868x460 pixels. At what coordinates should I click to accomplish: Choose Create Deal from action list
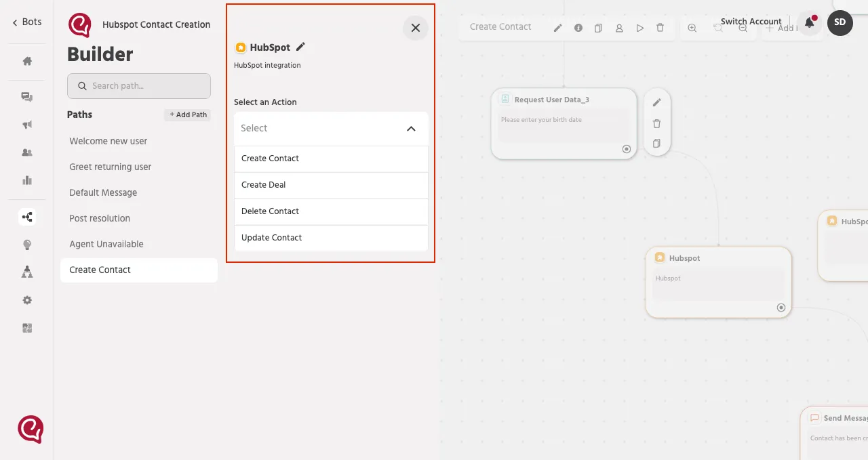pos(331,185)
